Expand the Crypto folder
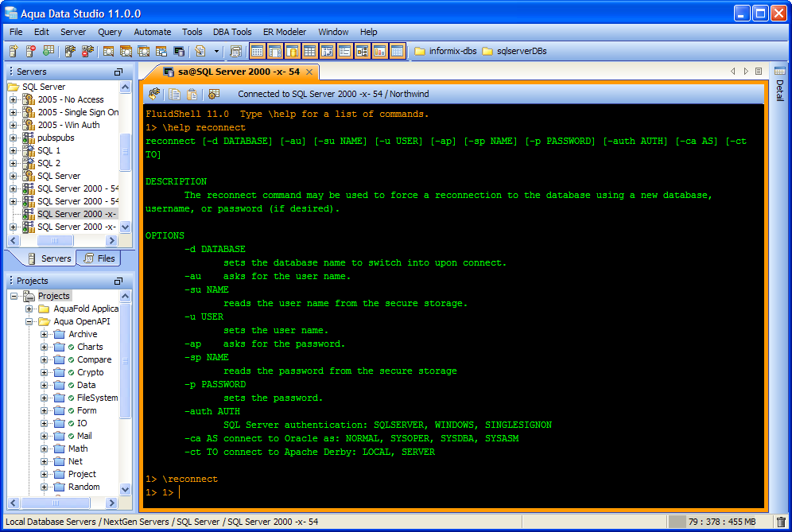This screenshot has height=532, width=792. click(x=45, y=372)
